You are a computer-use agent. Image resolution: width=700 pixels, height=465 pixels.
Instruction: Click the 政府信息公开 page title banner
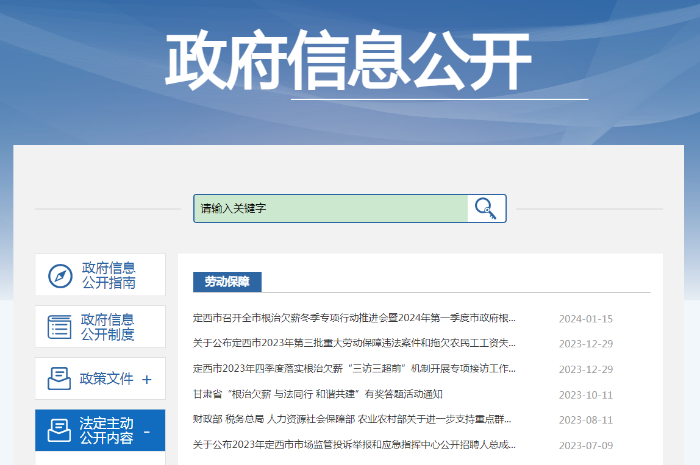[348, 60]
